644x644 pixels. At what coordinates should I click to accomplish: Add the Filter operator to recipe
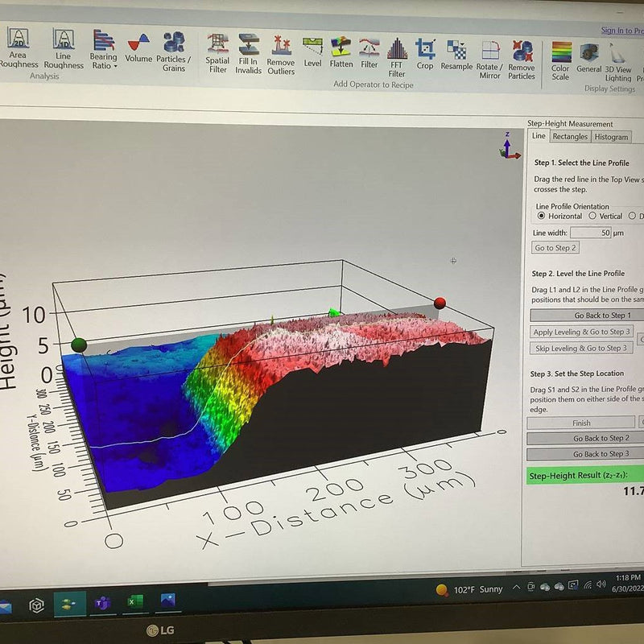pos(369,53)
